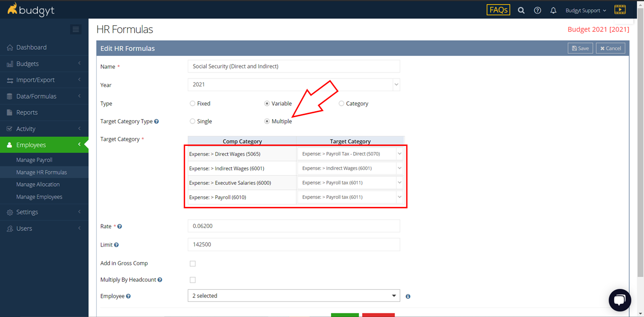
Task: Click the Reports document icon
Action: pos(10,112)
